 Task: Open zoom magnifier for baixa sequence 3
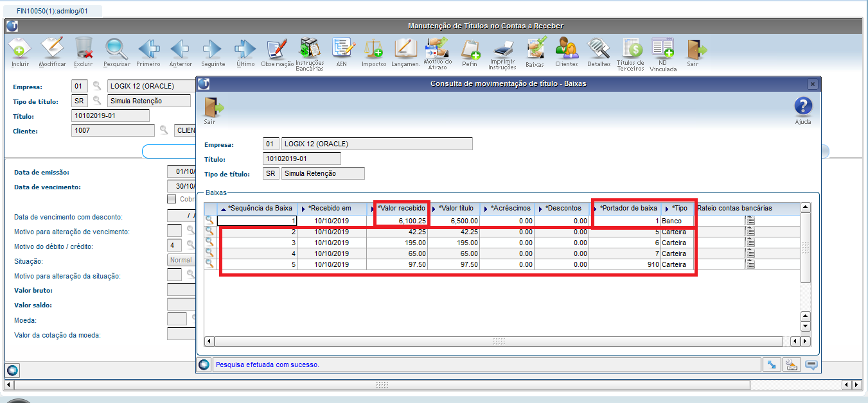[x=210, y=242]
